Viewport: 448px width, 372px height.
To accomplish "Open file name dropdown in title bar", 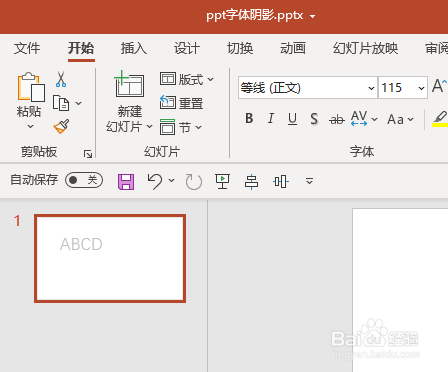I will 312,16.
